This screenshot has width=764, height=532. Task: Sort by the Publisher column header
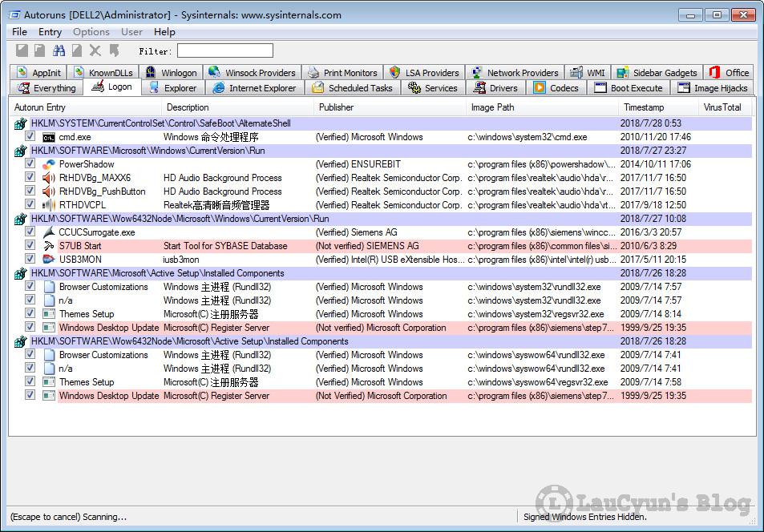click(390, 107)
